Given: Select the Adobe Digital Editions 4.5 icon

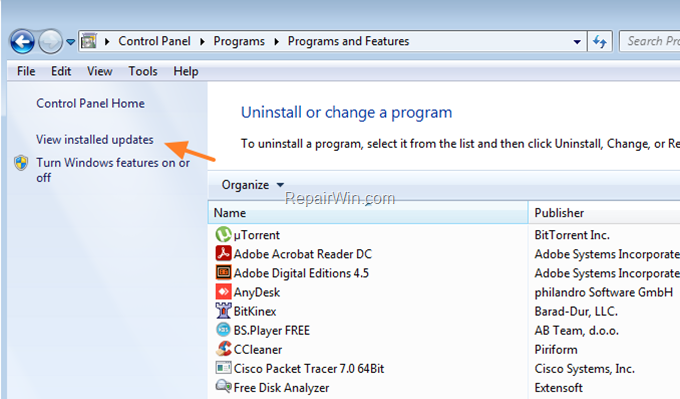Looking at the screenshot, I should pos(223,272).
